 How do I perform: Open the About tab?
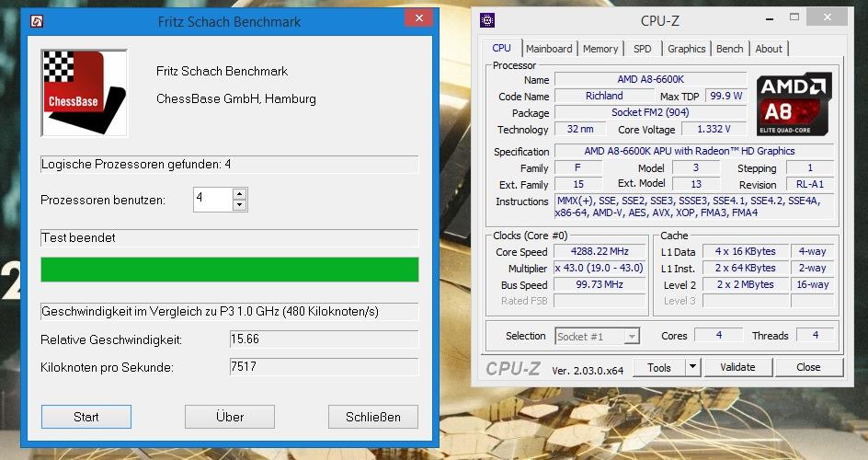pyautogui.click(x=769, y=49)
